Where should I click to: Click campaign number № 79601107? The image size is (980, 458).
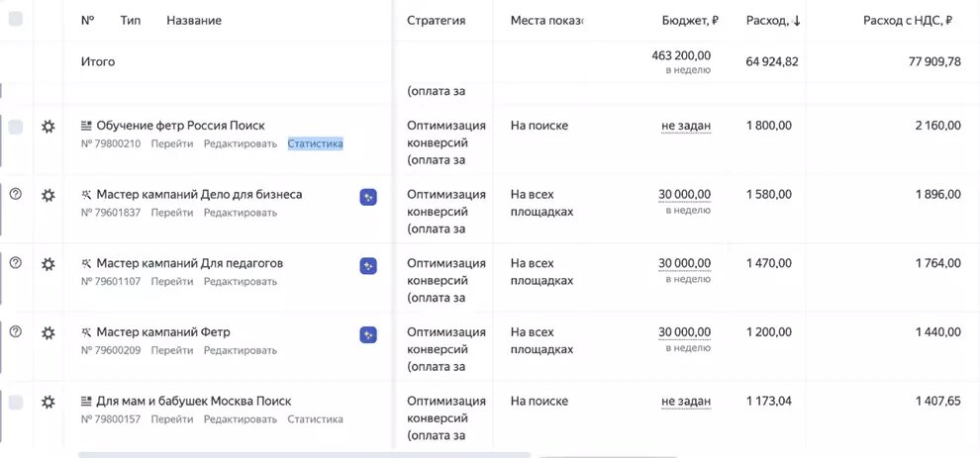tap(111, 281)
